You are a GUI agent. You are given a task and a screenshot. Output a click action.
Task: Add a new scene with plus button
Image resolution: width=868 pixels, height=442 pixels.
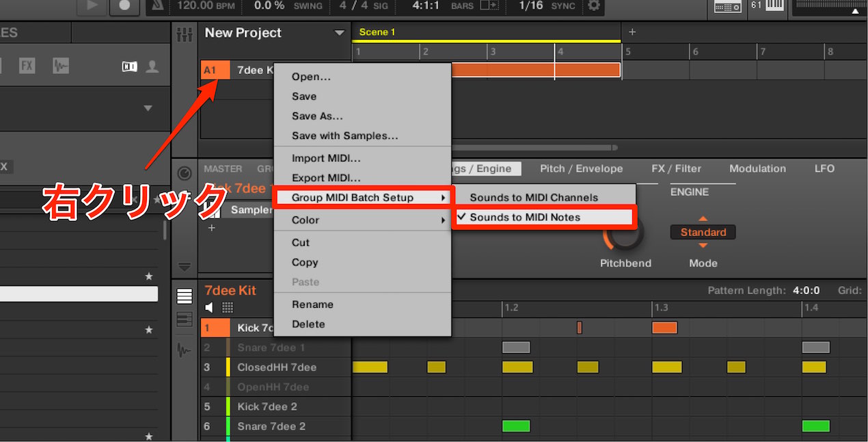pos(632,32)
